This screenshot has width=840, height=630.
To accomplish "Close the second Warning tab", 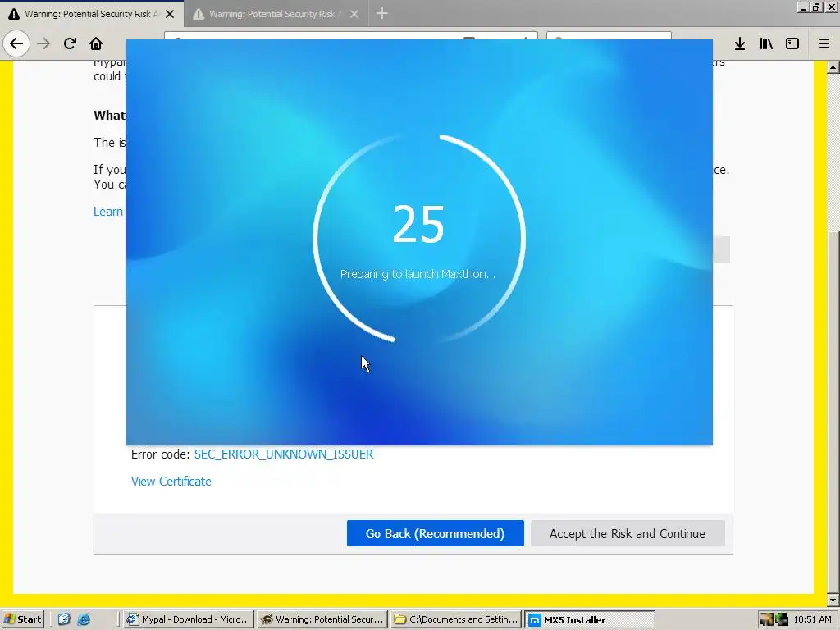I will [x=354, y=14].
